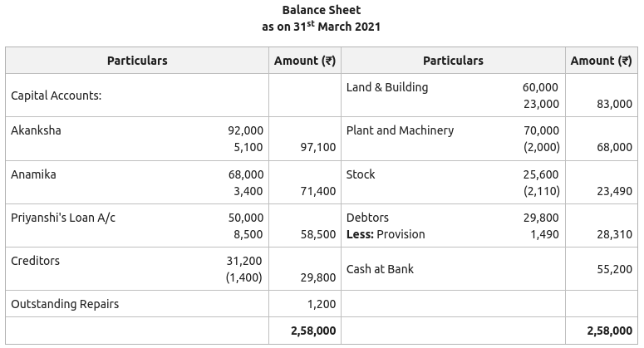Select the 23,490 stock amount

click(614, 191)
